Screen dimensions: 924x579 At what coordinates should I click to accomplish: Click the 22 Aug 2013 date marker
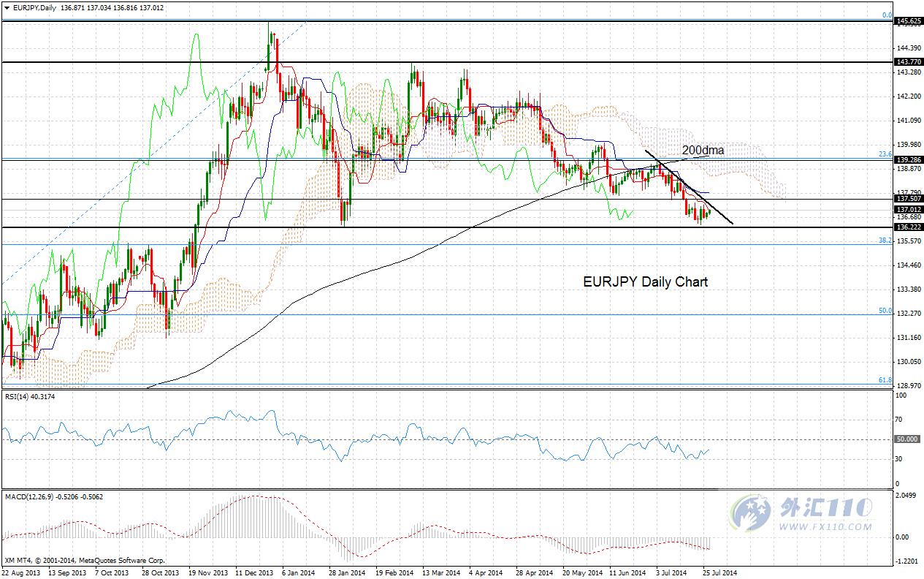(x=20, y=573)
